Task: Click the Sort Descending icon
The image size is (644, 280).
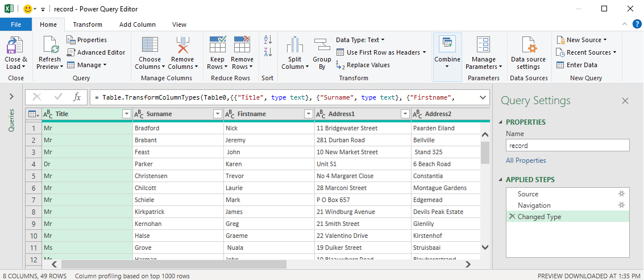Action: click(268, 52)
